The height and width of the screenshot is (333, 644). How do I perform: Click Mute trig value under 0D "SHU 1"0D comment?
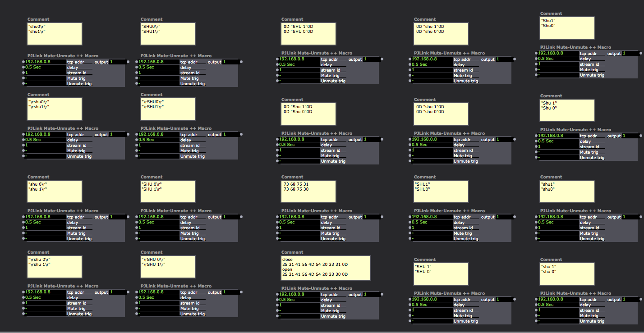click(299, 75)
